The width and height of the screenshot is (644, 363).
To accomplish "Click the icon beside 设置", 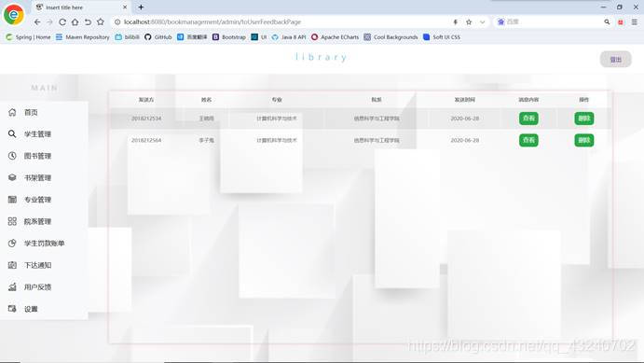I will 12,308.
